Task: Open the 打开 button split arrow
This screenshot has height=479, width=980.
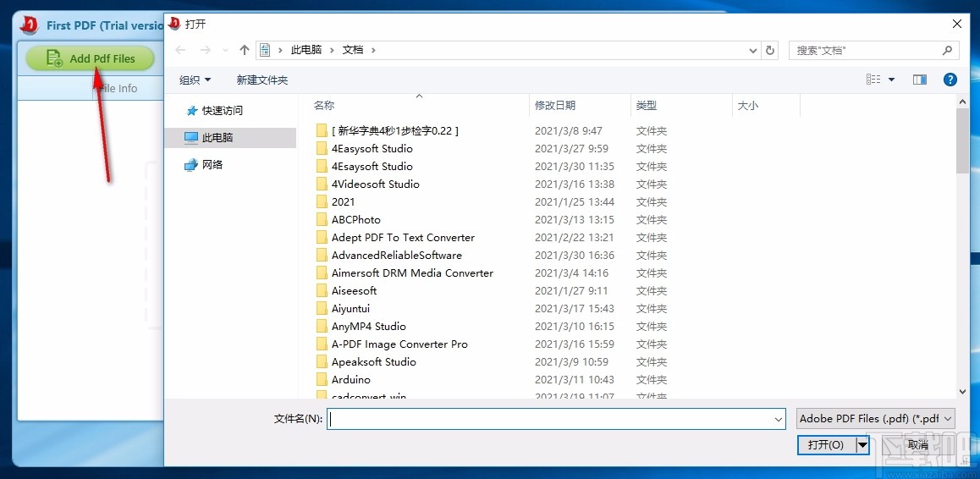Action: tap(862, 444)
